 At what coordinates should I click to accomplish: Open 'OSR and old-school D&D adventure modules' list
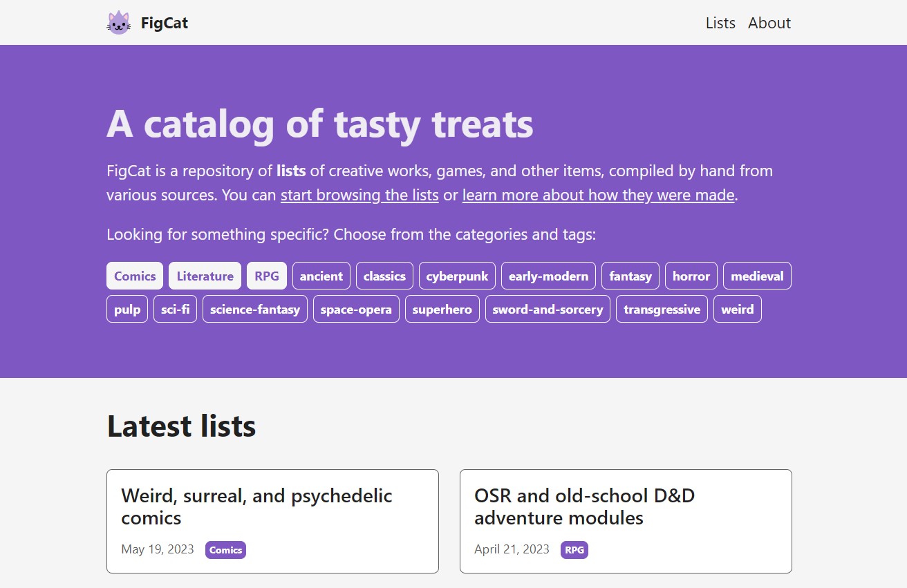pos(584,506)
